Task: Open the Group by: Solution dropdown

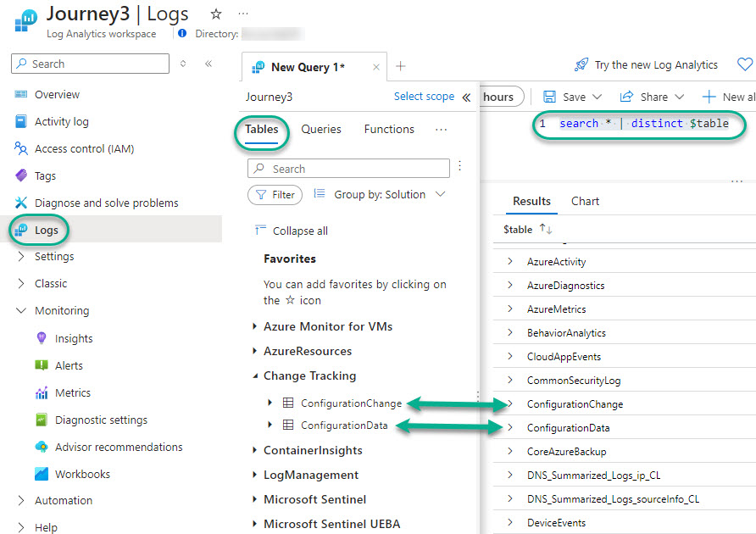Action: click(380, 194)
